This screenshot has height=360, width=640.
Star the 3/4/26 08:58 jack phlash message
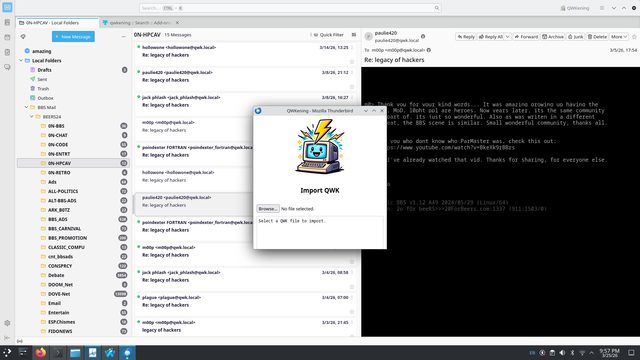coord(352,287)
